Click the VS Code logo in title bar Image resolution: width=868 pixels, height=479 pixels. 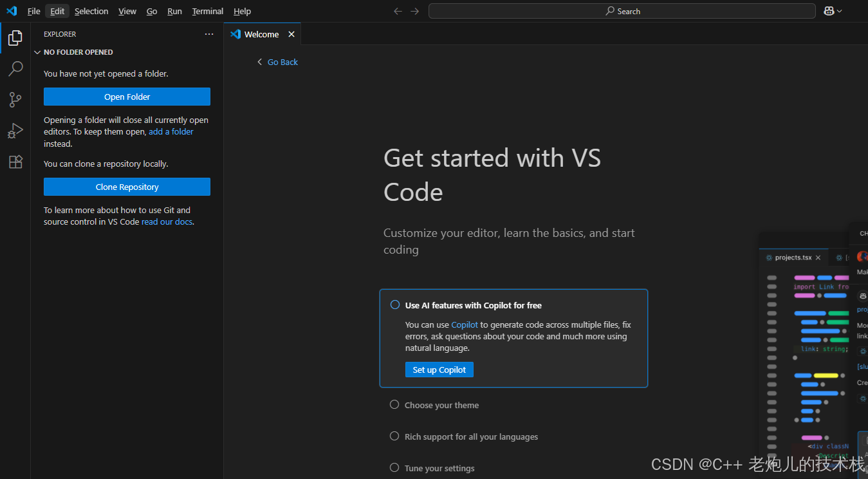pos(12,11)
